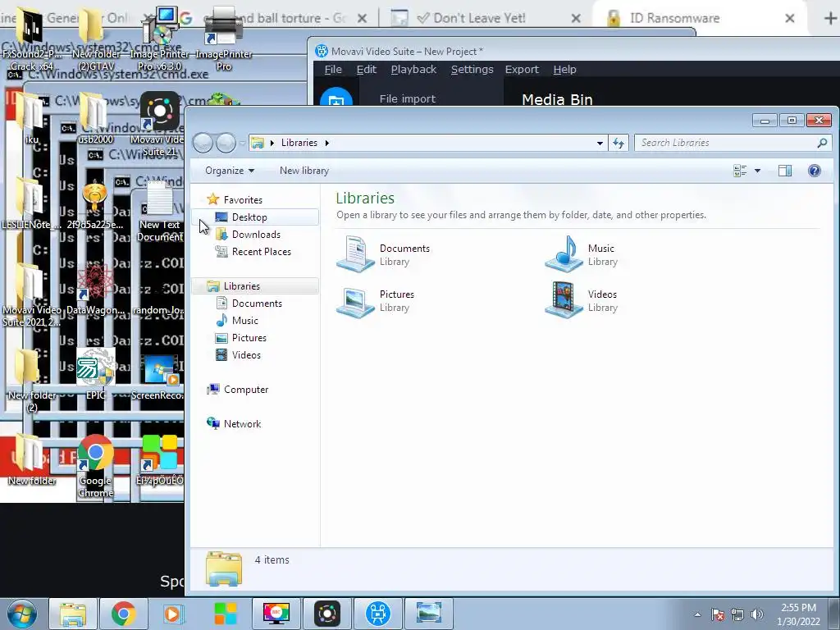Open the Videos library
Viewport: 840px width, 630px height.
point(582,300)
